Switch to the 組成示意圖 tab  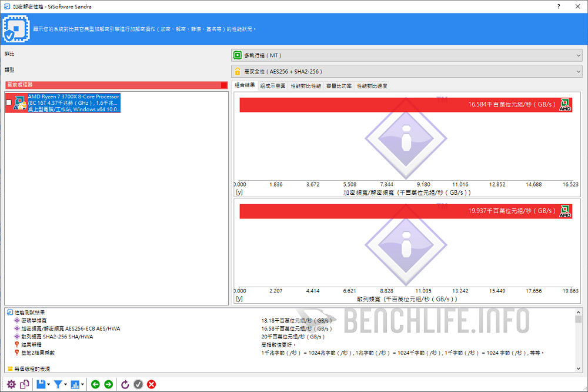pos(273,86)
